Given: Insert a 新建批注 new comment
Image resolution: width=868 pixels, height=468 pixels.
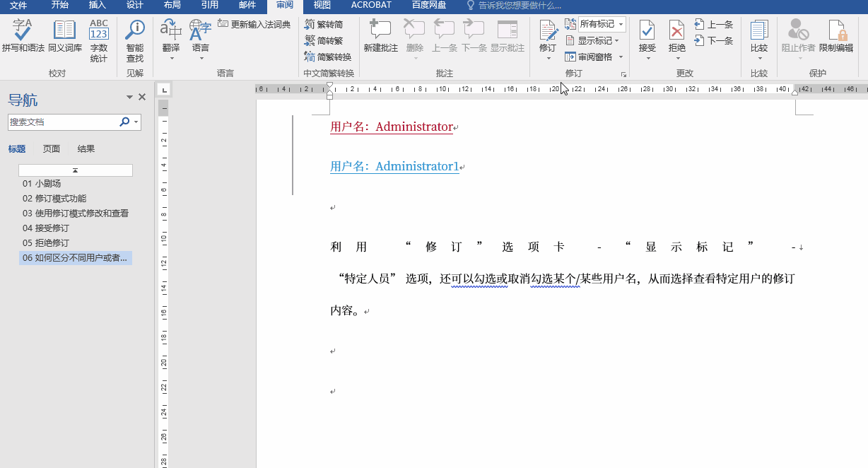Looking at the screenshot, I should coord(380,37).
